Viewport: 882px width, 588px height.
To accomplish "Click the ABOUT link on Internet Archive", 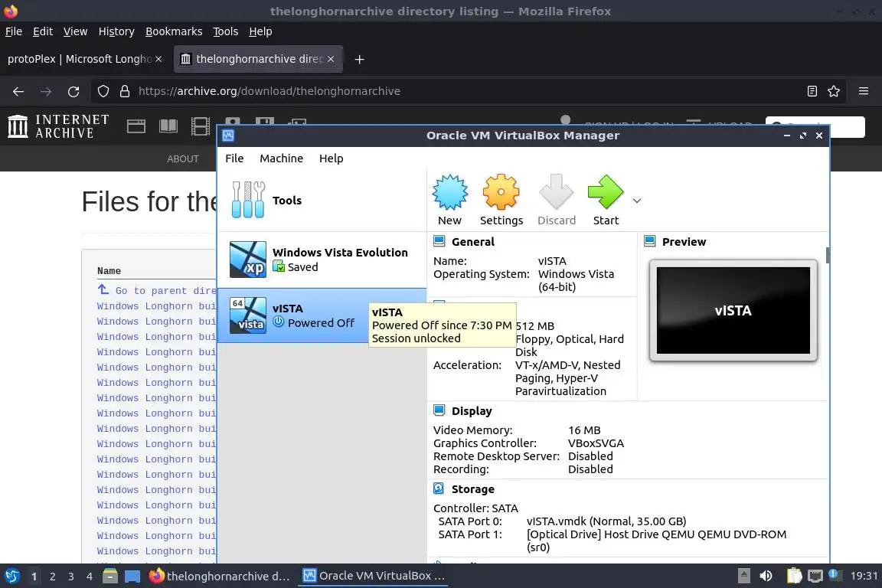I will (183, 159).
